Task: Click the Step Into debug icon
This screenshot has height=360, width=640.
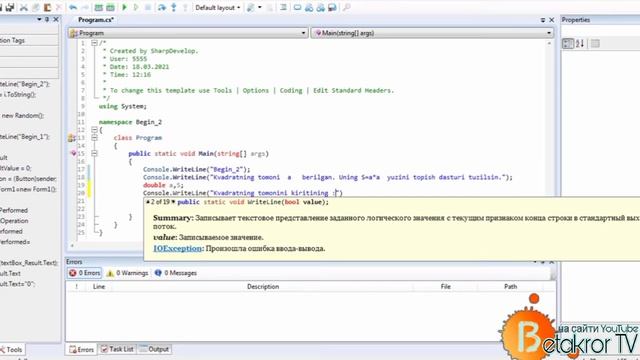Action: pos(173,7)
